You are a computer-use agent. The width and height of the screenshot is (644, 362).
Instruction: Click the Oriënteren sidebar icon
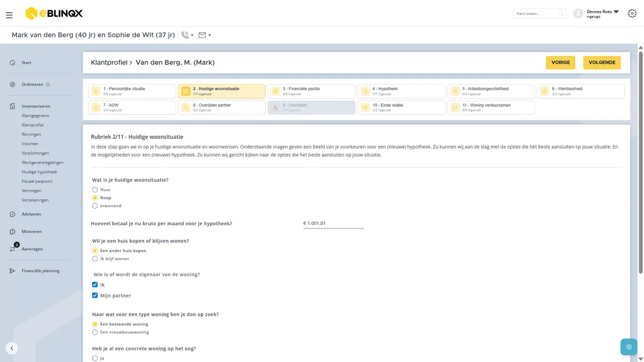(x=12, y=84)
